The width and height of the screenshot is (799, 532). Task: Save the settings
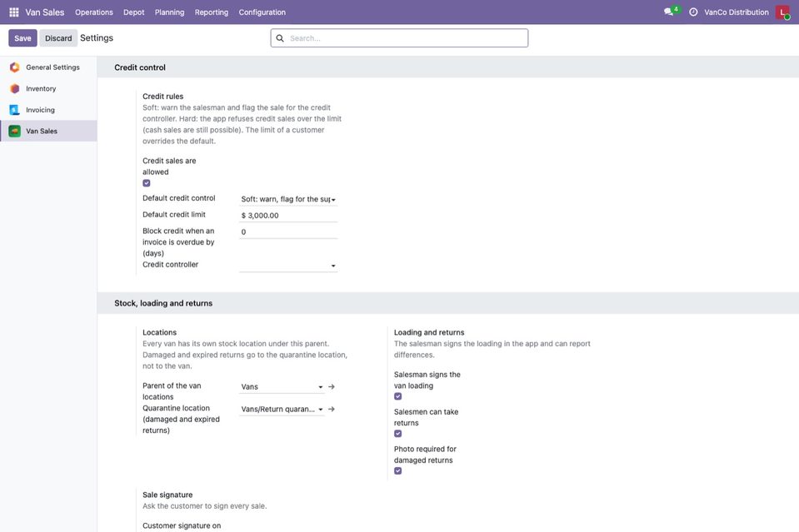coord(22,38)
